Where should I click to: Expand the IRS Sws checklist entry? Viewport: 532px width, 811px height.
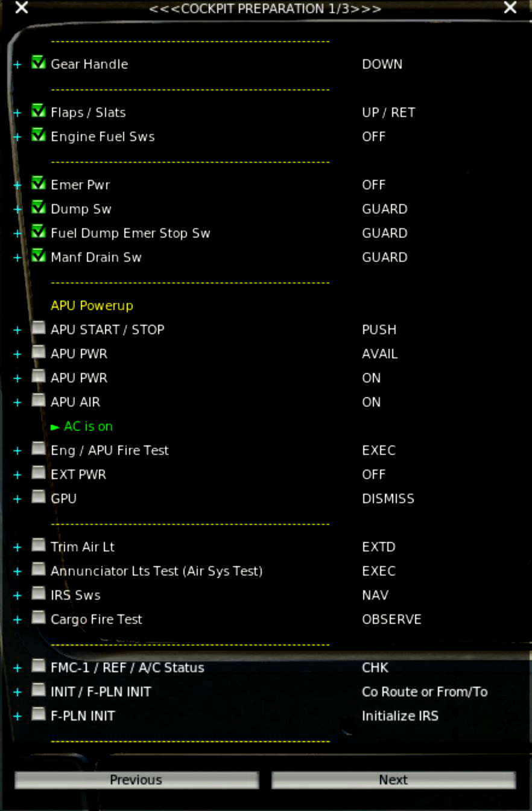[17, 595]
